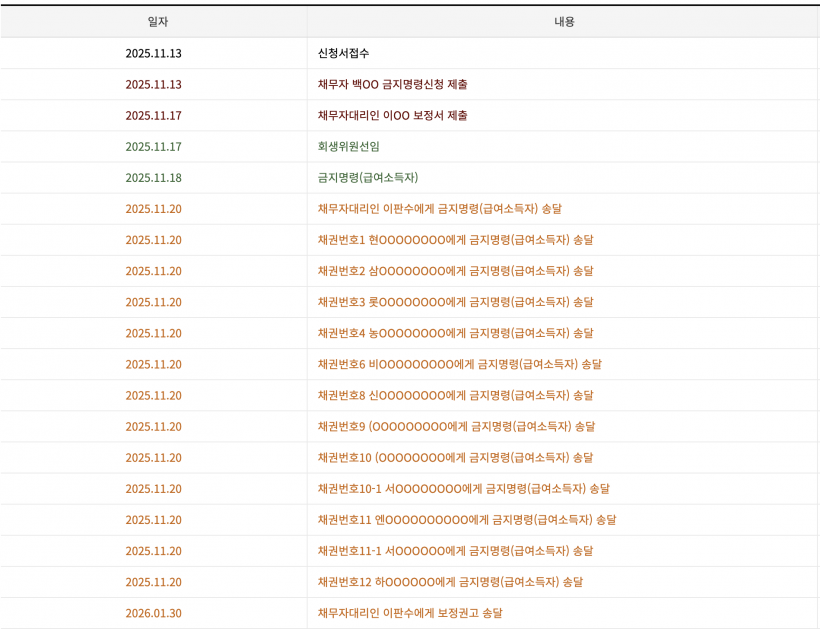Select 채무자대리인 이판수에게 보정권고 송달 row
The image size is (820, 629).
[x=409, y=613]
